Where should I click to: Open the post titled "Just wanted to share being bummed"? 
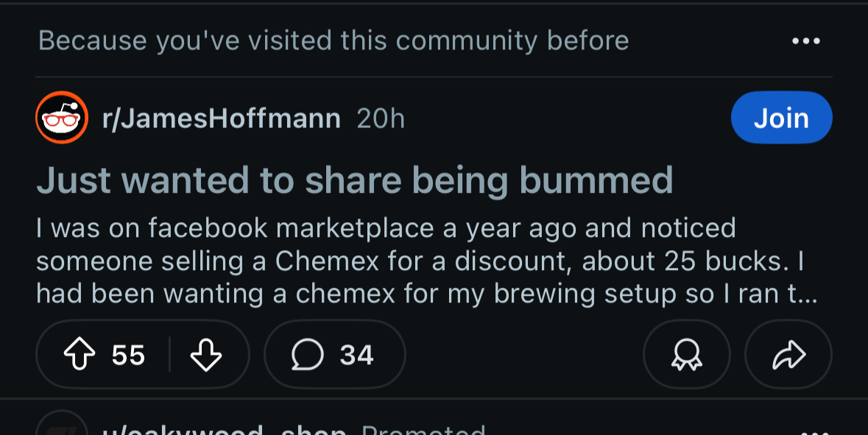[354, 180]
